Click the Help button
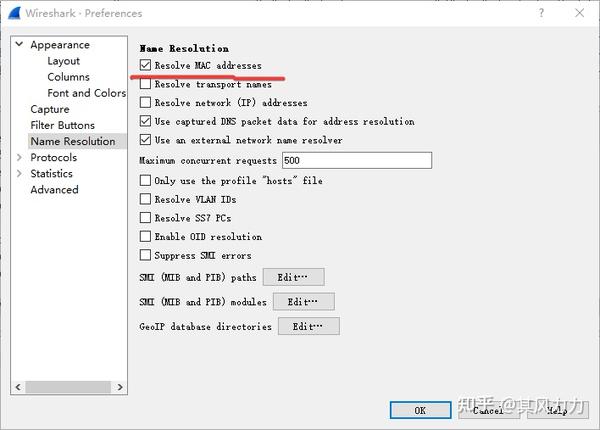 pos(558,410)
